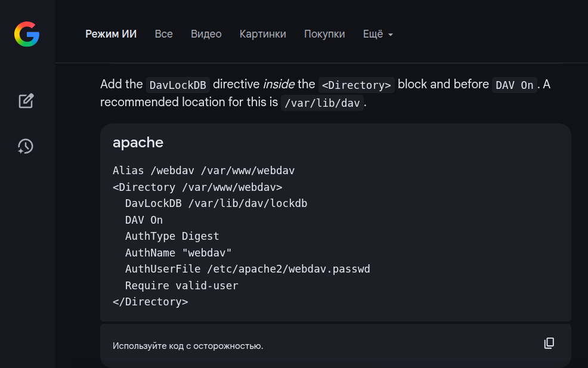Click the Используйте код с осторожностью notice

tap(188, 345)
